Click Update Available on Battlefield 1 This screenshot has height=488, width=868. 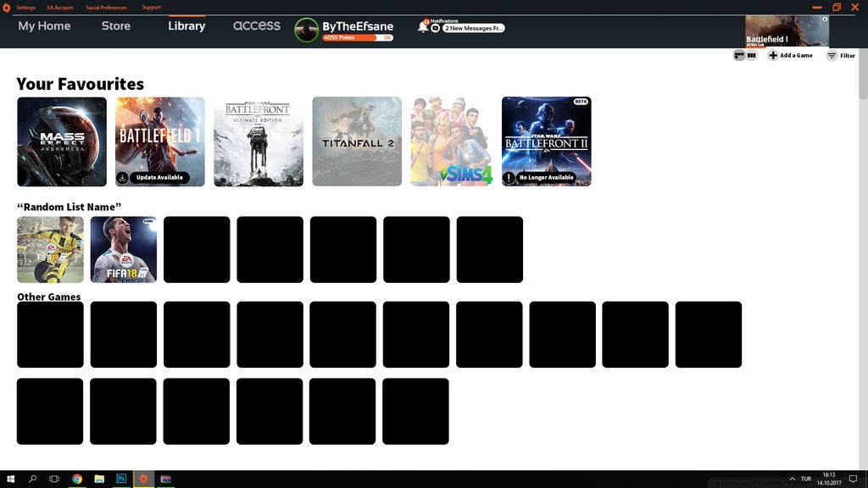[x=159, y=178]
